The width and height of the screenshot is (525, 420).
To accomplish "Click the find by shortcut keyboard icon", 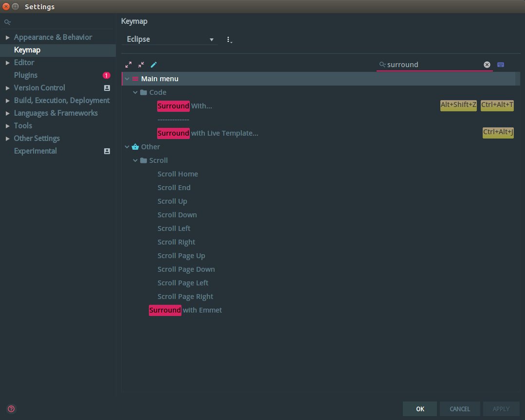I will [501, 64].
